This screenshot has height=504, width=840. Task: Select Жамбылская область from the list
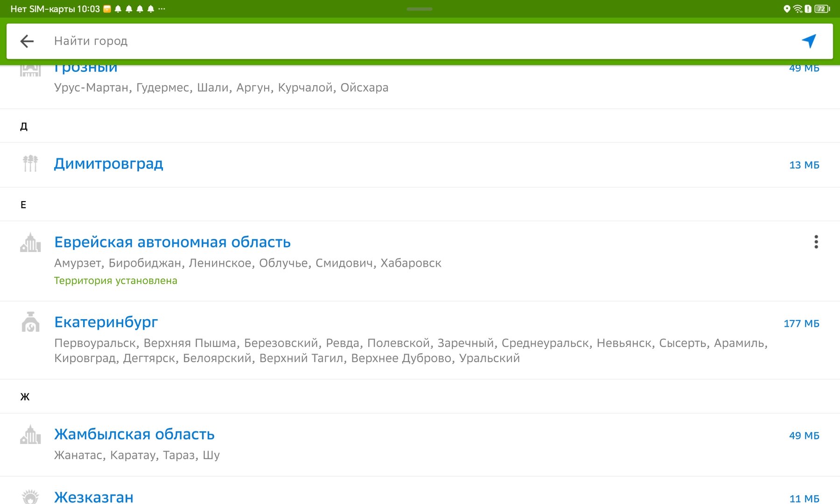pyautogui.click(x=134, y=434)
